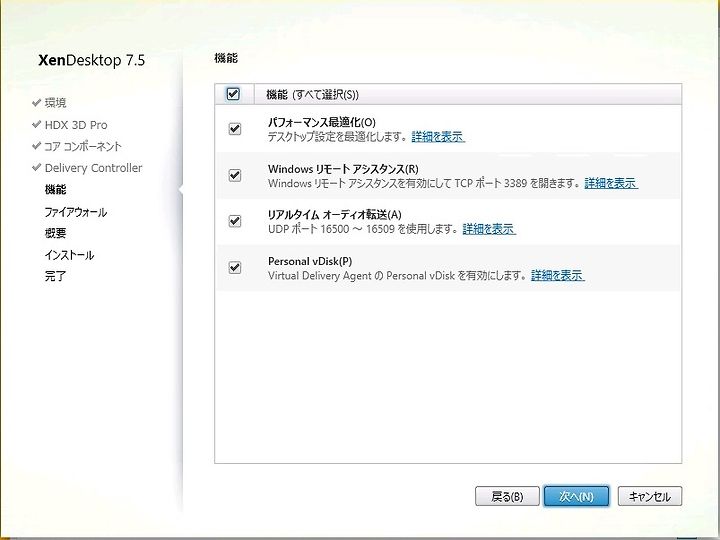Uncheck Personal vDisk(P) checkbox
The height and width of the screenshot is (540, 720).
(x=235, y=267)
